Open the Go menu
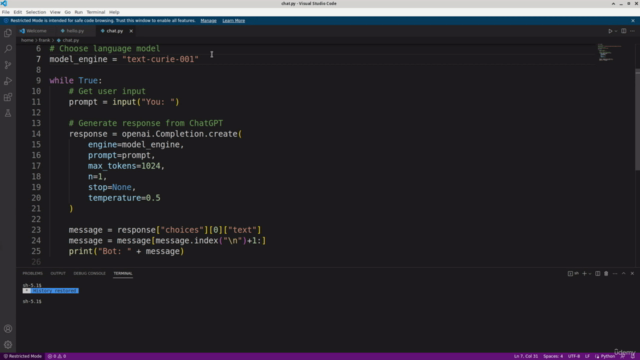The image size is (640, 360). pos(67,12)
